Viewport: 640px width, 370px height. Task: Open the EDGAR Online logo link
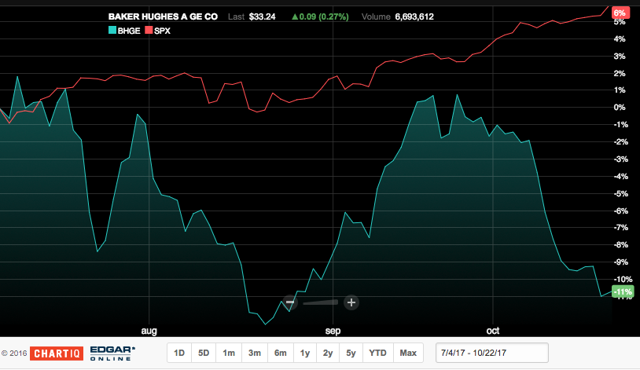(x=112, y=353)
